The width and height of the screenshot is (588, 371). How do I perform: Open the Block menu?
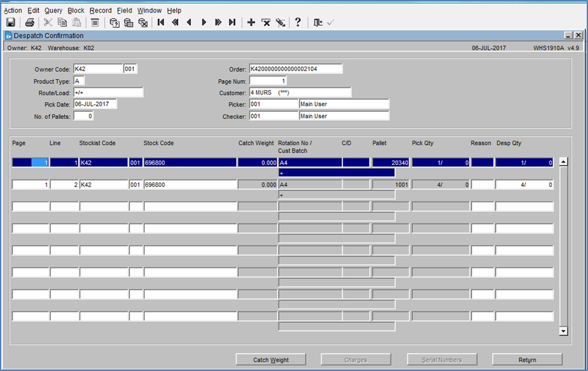76,11
